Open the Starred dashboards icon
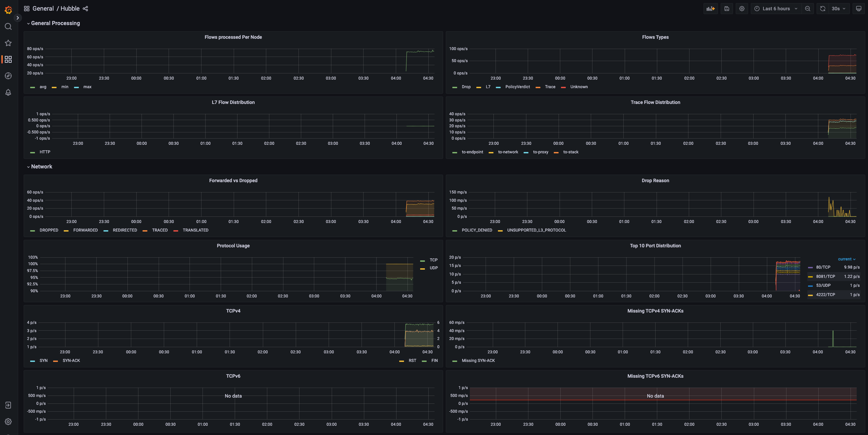 8,43
